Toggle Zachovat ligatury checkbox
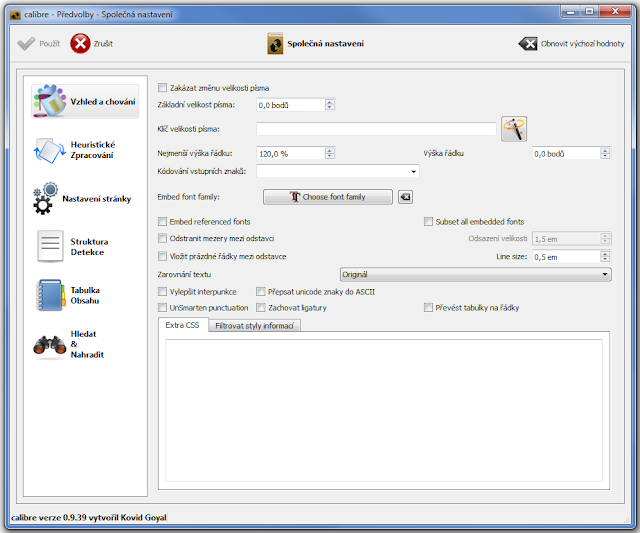The width and height of the screenshot is (640, 533). [x=260, y=308]
